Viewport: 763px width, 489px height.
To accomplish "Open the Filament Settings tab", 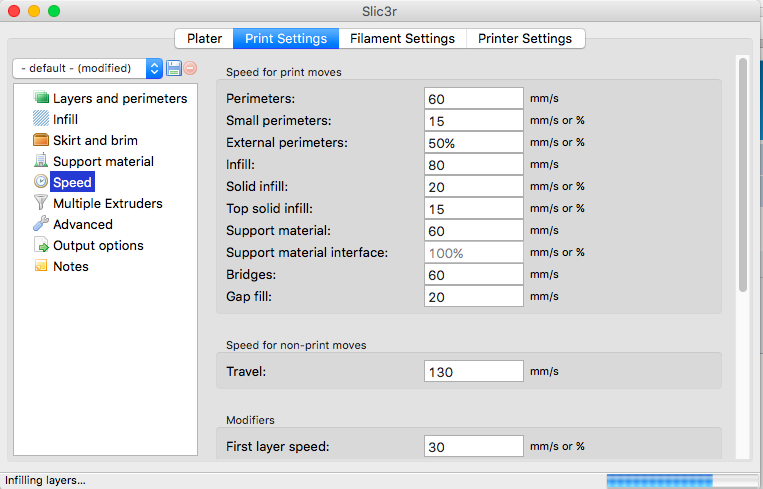I will [x=402, y=38].
